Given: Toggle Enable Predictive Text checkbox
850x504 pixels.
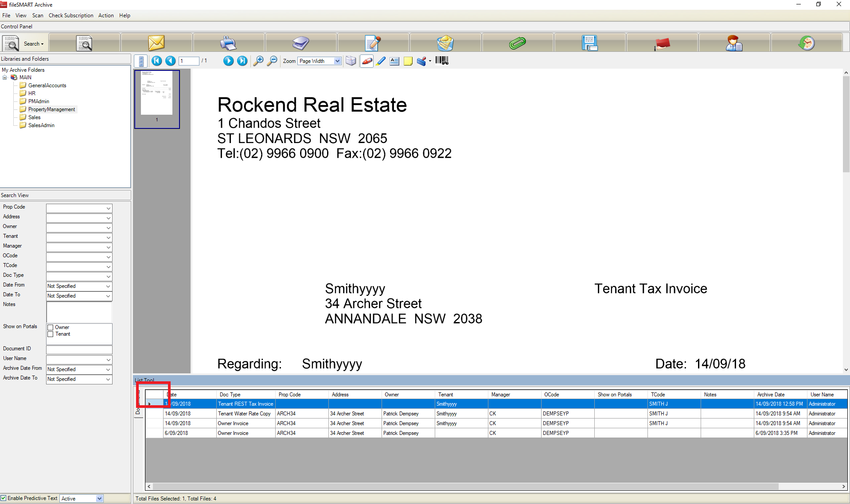Looking at the screenshot, I should point(4,498).
